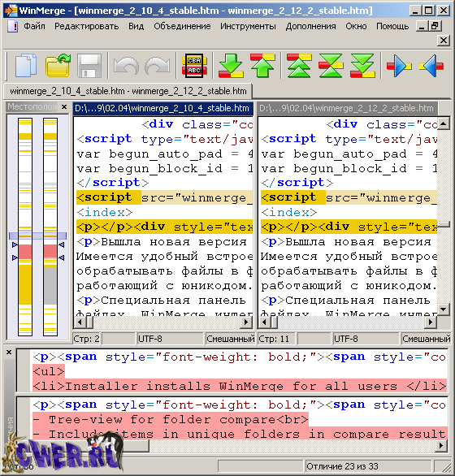This screenshot has height=476, width=455.
Task: Minimize the inner document window
Action: (422, 26)
